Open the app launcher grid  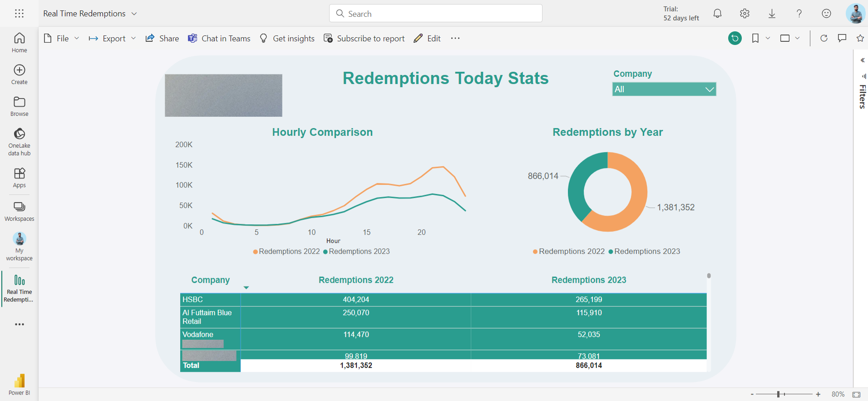click(19, 14)
